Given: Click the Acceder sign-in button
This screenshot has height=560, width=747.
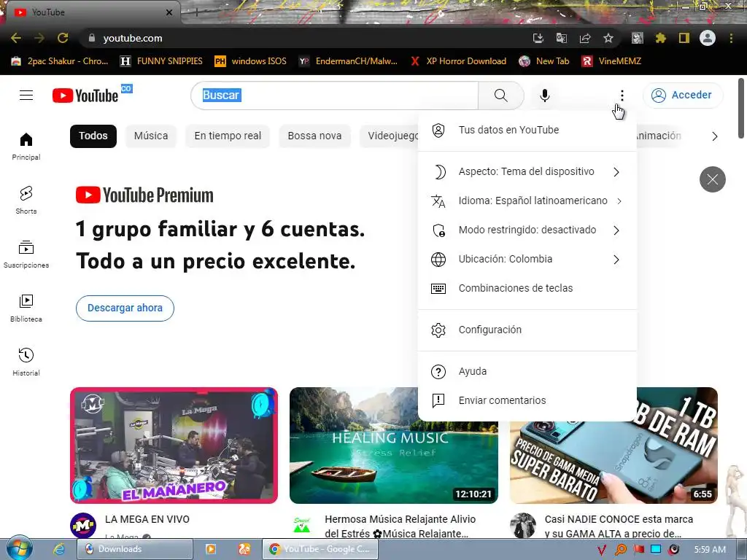Looking at the screenshot, I should tap(683, 96).
